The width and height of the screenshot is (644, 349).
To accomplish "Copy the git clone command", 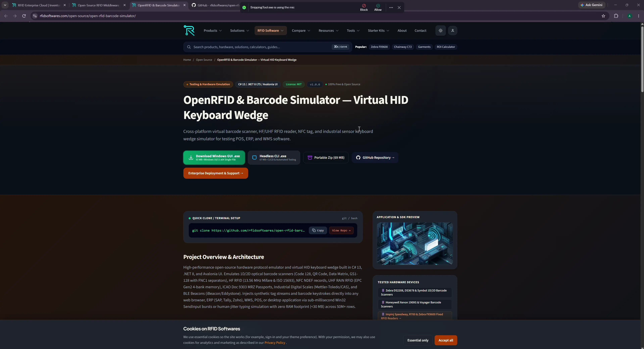I will (318, 231).
